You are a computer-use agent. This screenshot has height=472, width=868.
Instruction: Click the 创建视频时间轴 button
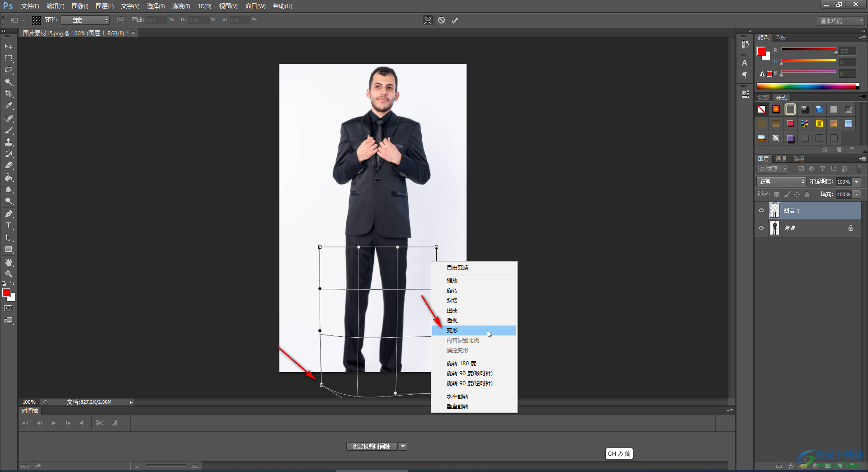click(372, 447)
